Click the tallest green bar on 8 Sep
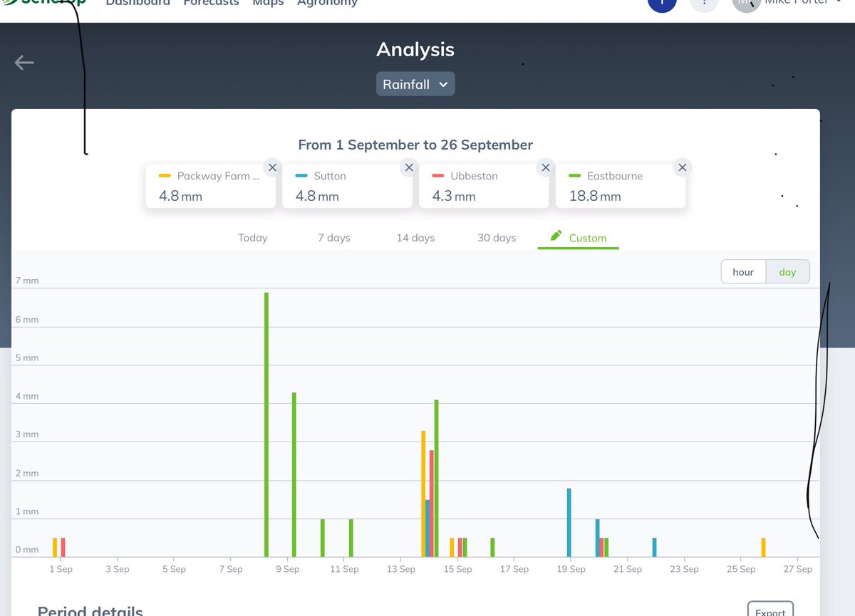 point(266,424)
